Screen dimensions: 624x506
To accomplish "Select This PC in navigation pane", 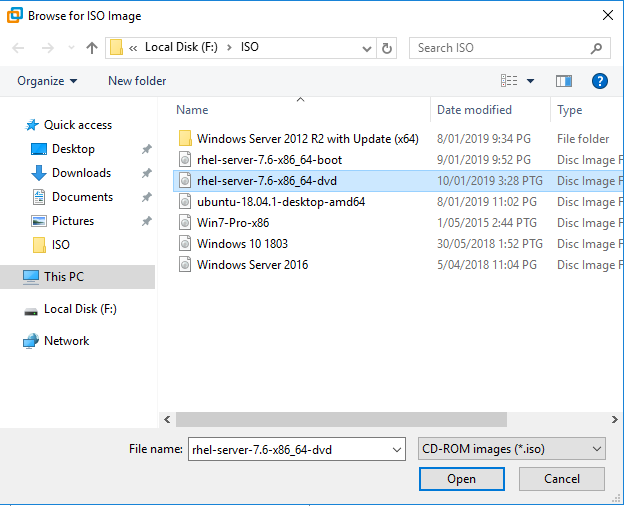I will [x=78, y=277].
